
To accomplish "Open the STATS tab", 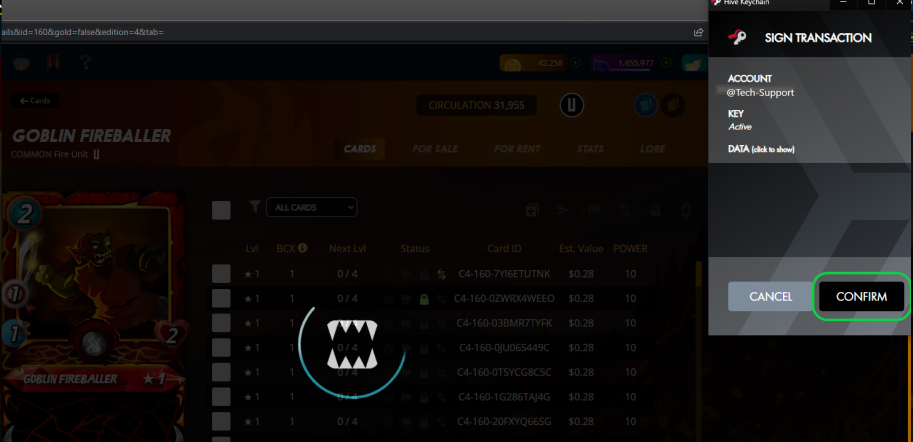I will [x=590, y=149].
